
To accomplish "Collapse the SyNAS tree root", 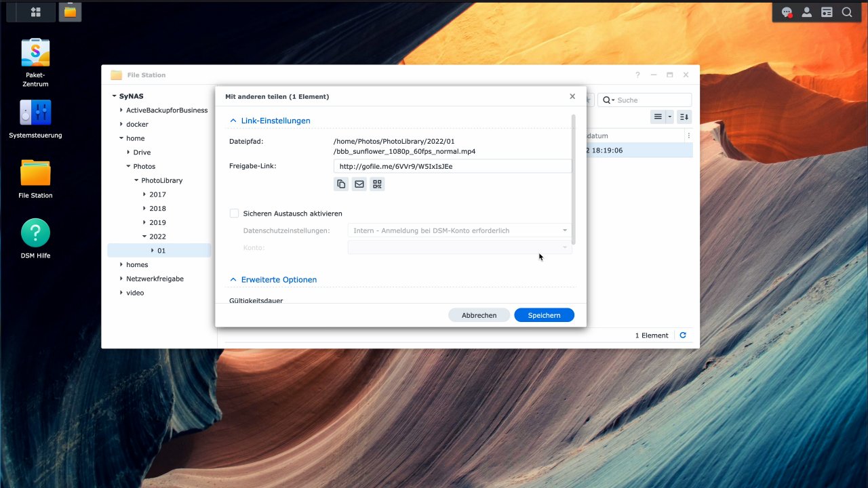I will [x=114, y=96].
